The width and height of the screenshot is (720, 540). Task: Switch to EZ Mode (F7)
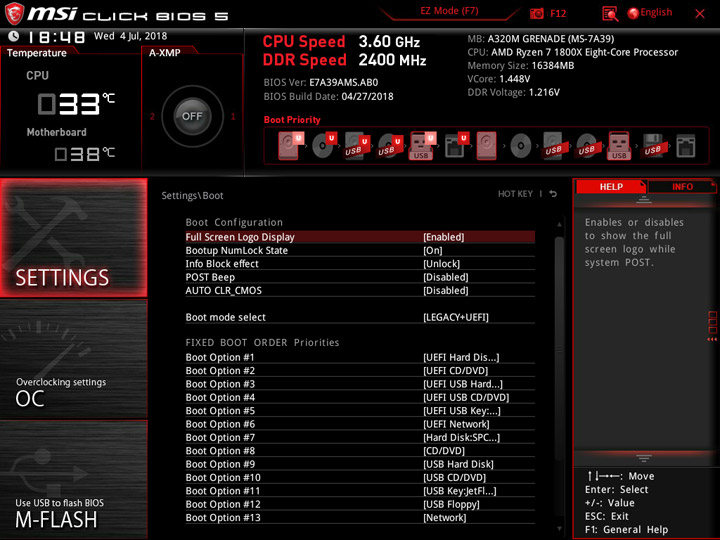pyautogui.click(x=449, y=11)
